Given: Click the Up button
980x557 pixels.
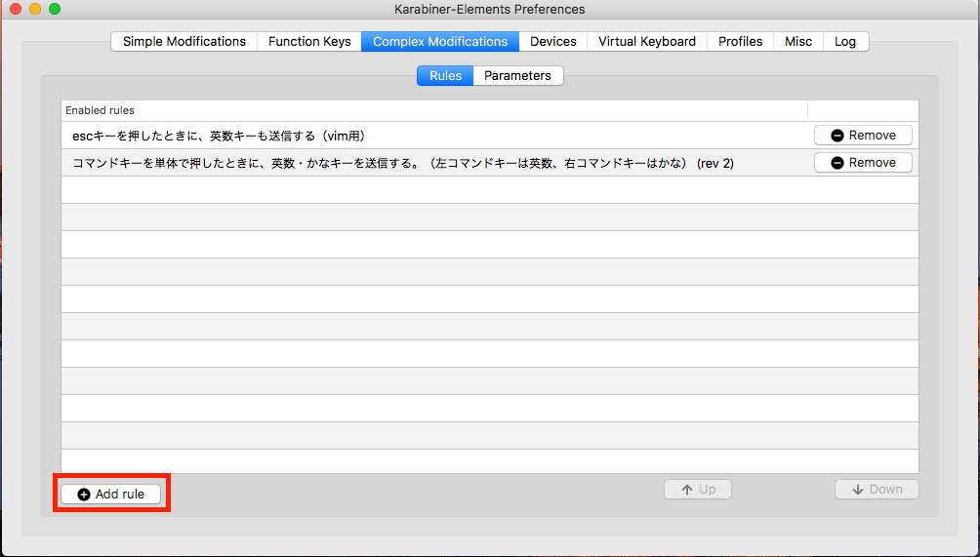Looking at the screenshot, I should click(x=698, y=489).
